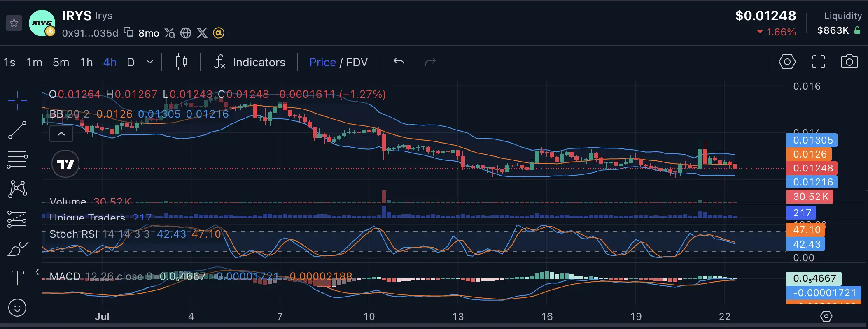
Task: Click the Unique Traders indicator legend
Action: point(87,217)
